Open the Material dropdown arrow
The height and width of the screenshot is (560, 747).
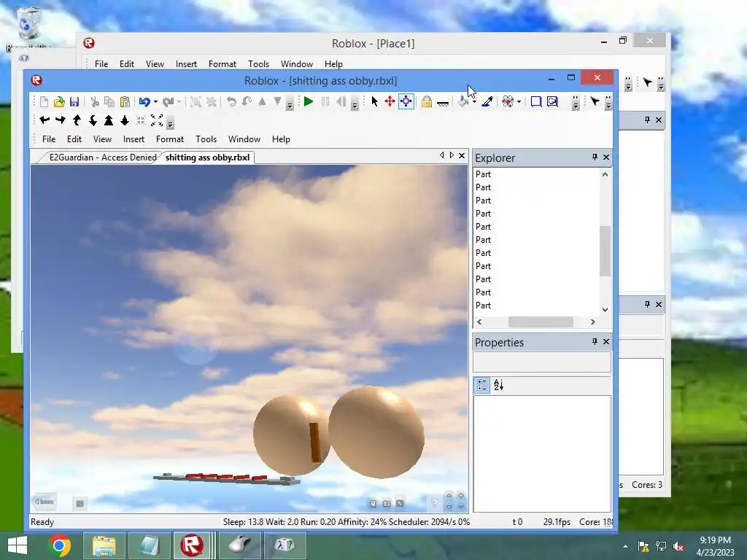pos(519,102)
